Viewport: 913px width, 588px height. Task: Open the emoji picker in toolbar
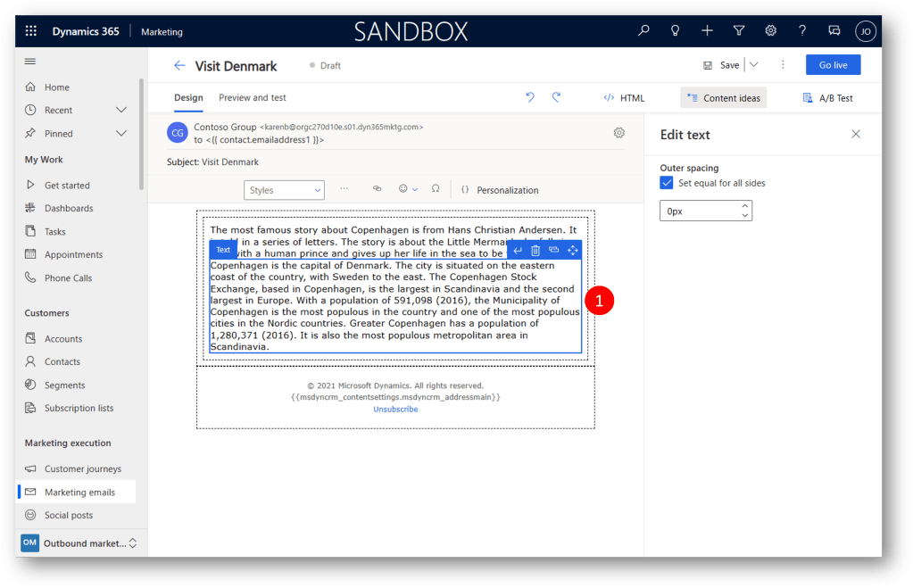click(x=403, y=189)
